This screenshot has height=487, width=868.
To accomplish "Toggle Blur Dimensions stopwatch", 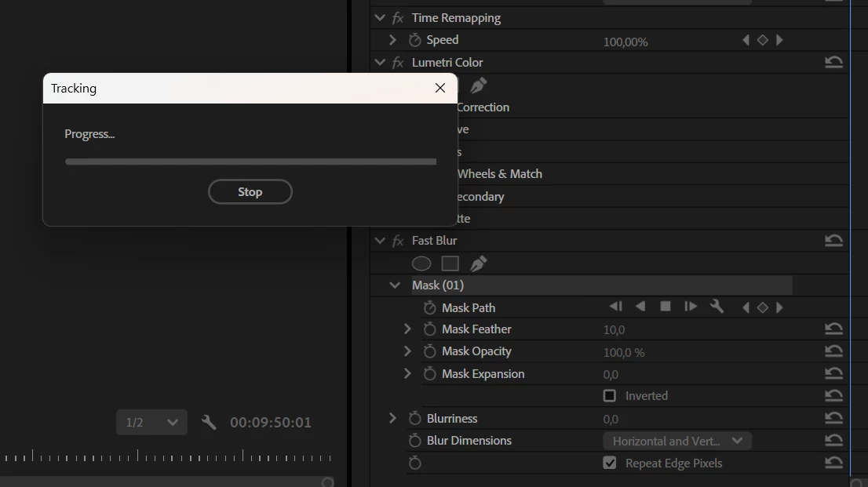I will [414, 441].
